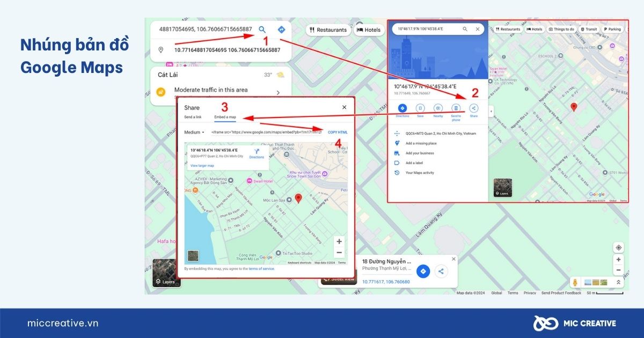Toggle Layers in the place details screenshot

pyautogui.click(x=503, y=188)
